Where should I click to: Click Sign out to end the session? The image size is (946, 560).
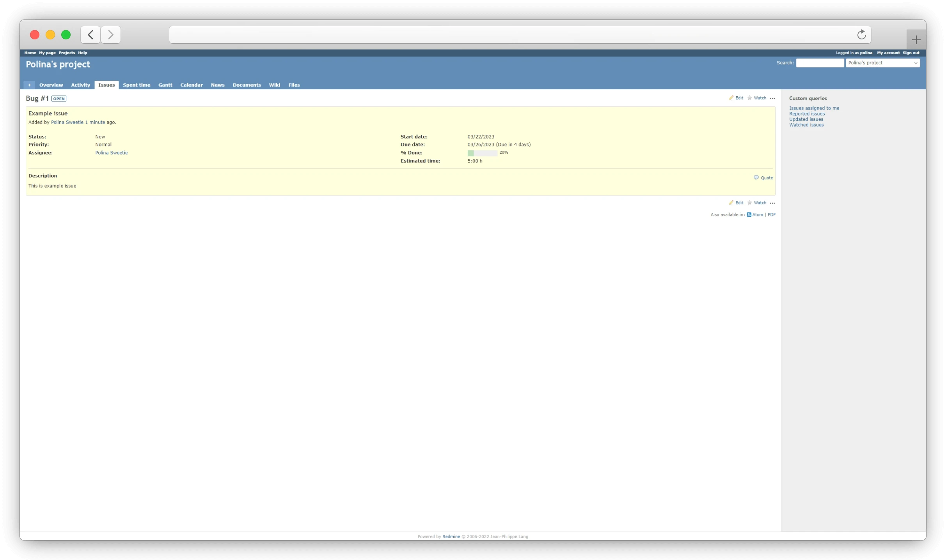(911, 53)
